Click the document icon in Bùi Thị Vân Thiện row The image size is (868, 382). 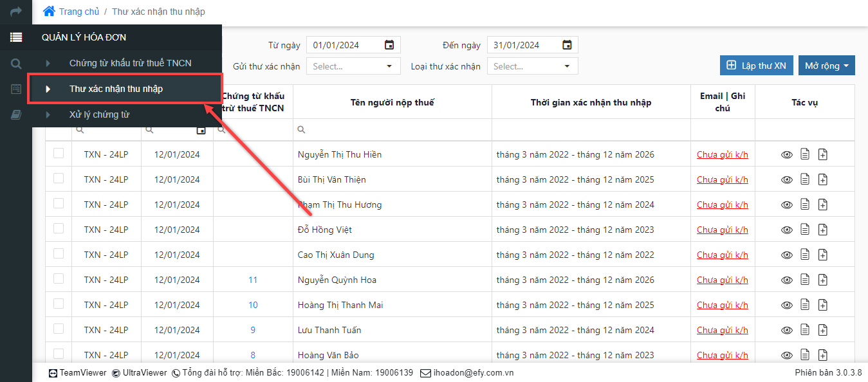click(804, 179)
